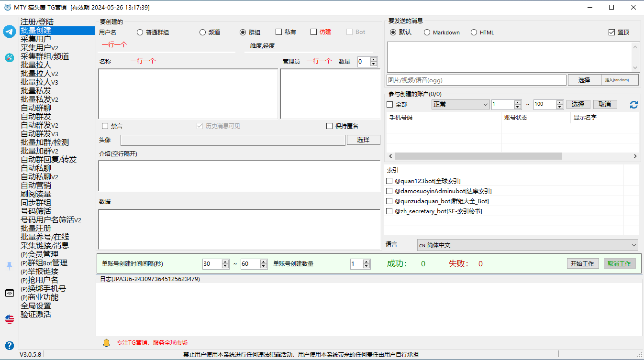Click the US flag language icon

10,319
